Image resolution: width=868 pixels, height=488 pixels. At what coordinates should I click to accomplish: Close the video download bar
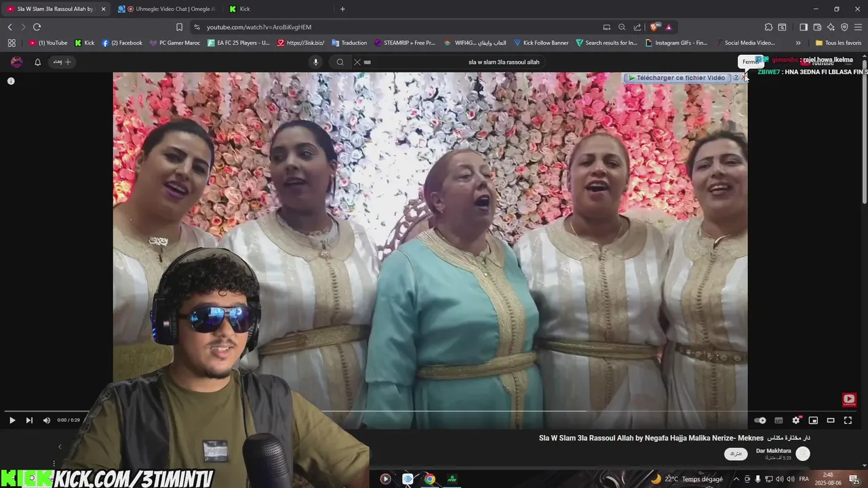(744, 77)
